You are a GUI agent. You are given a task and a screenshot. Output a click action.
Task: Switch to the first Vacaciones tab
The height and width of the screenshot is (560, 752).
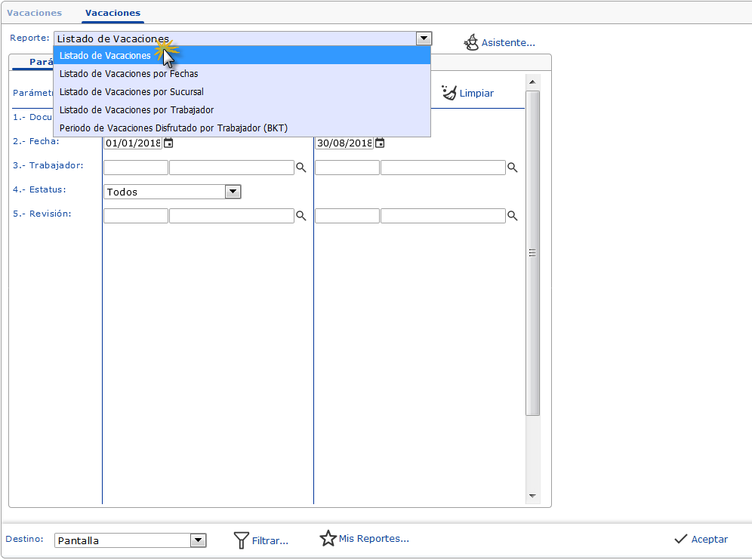pyautogui.click(x=34, y=13)
